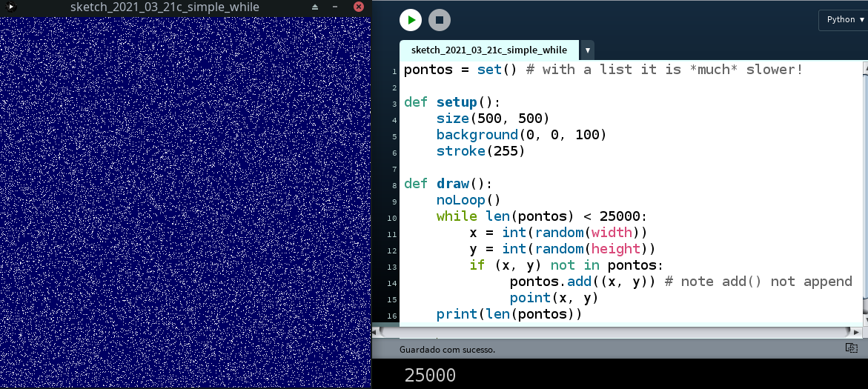The height and width of the screenshot is (389, 868).
Task: Click the dotted sketch canvas output
Action: (185, 202)
